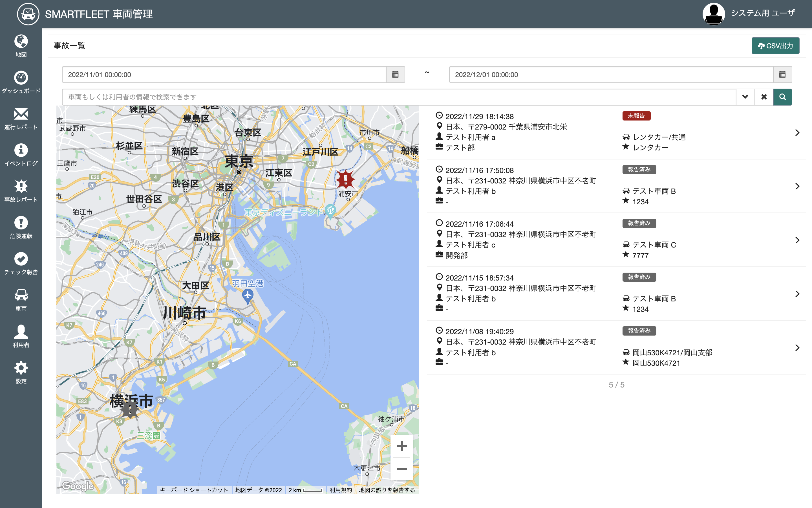The width and height of the screenshot is (812, 508).
Task: Click the 東京ディズニーランド map pin
Action: [x=330, y=212]
